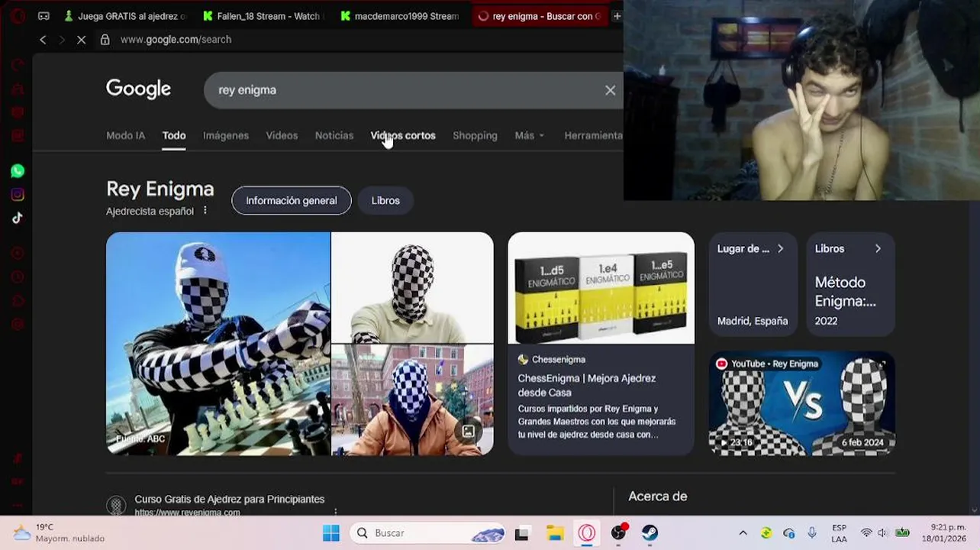Click the Windows taskbar Buscar box
The width and height of the screenshot is (980, 550).
(x=429, y=533)
